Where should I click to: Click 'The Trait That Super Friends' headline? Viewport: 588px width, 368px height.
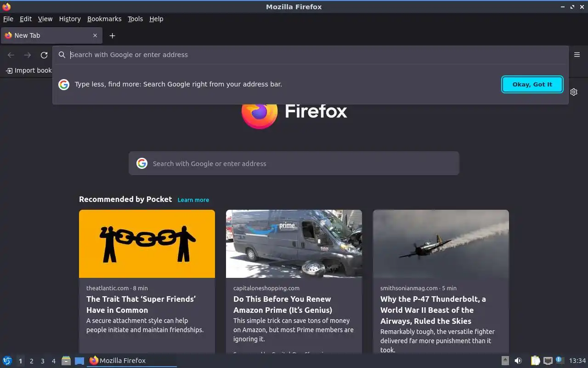pyautogui.click(x=141, y=305)
